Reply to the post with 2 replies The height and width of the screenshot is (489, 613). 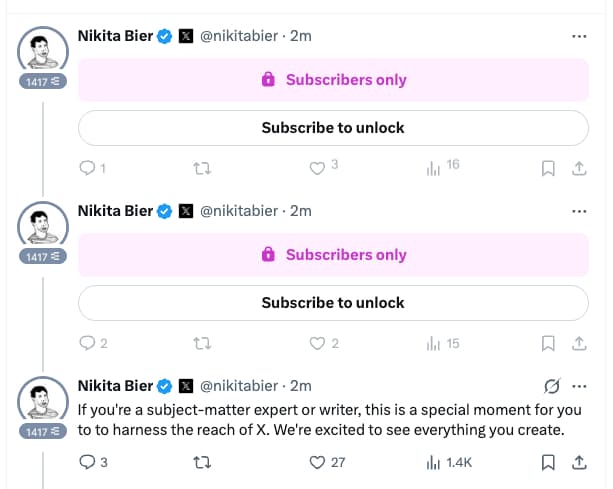pyautogui.click(x=86, y=344)
